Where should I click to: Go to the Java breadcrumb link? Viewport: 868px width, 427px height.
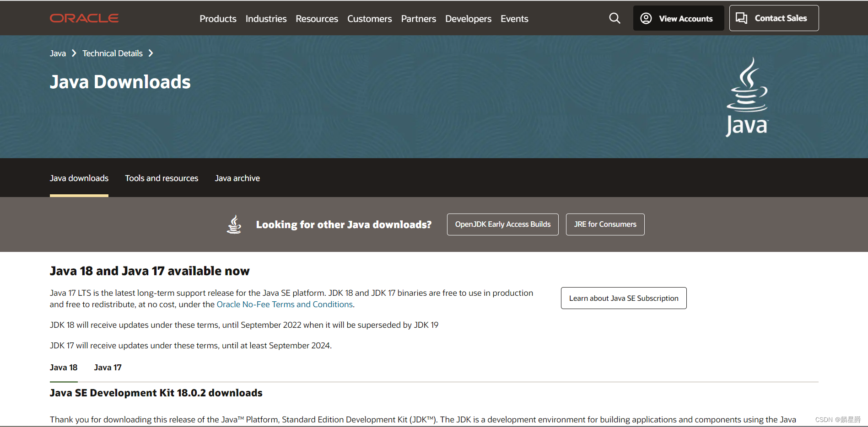[58, 53]
